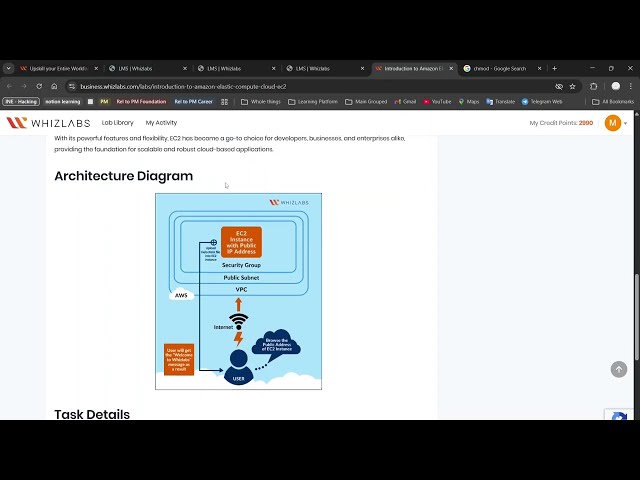Click the crossed-eye icon in address bar
The image size is (640, 480).
pyautogui.click(x=559, y=87)
